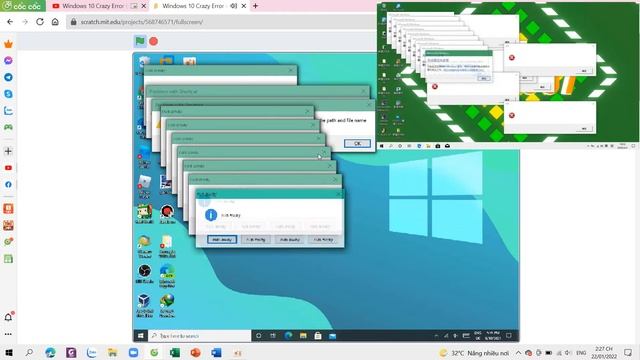Open Skype from the browser sidebar
640x360 pixels.
8,94
